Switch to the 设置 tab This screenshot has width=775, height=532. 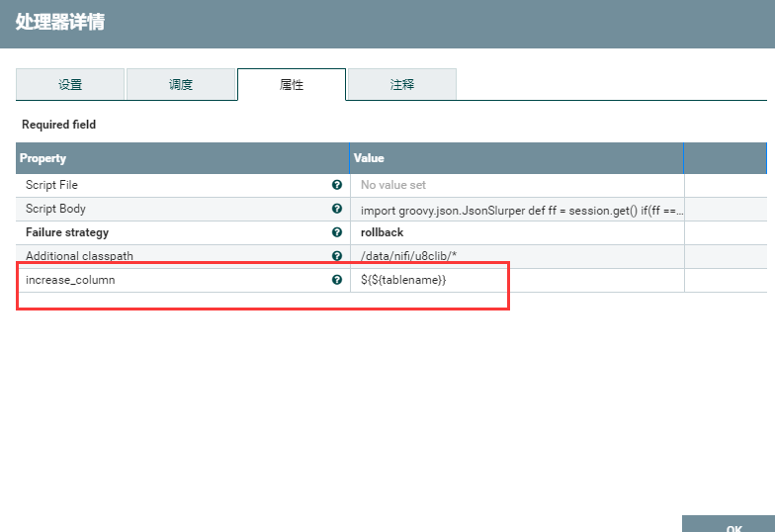(70, 85)
